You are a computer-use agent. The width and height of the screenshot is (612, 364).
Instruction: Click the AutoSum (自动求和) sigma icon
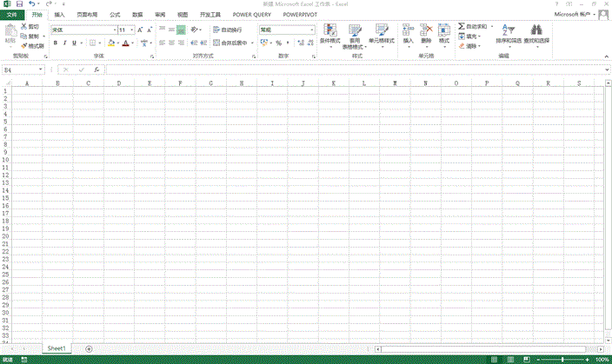(x=462, y=28)
